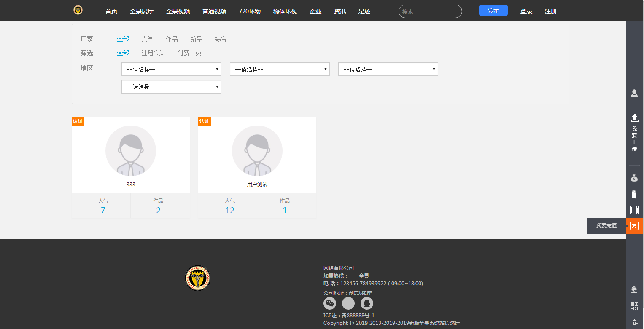644x329 pixels.
Task: Switch sorting to 新品
Action: point(196,39)
